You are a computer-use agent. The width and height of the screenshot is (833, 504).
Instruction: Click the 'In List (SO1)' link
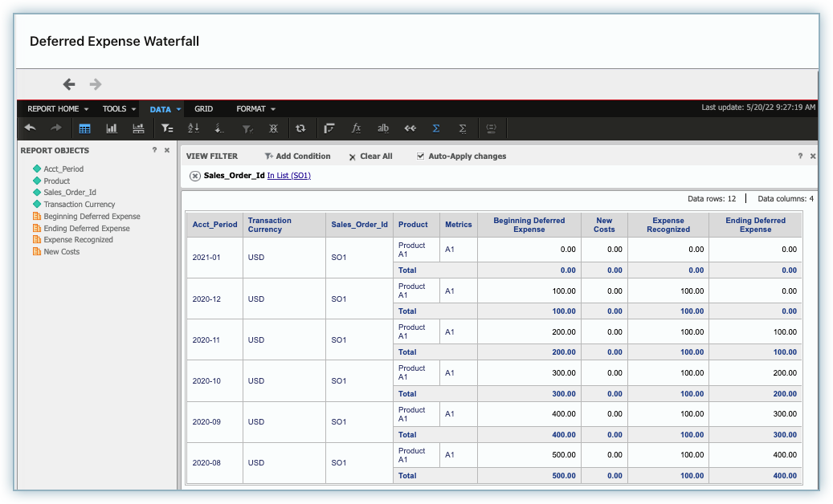point(289,176)
